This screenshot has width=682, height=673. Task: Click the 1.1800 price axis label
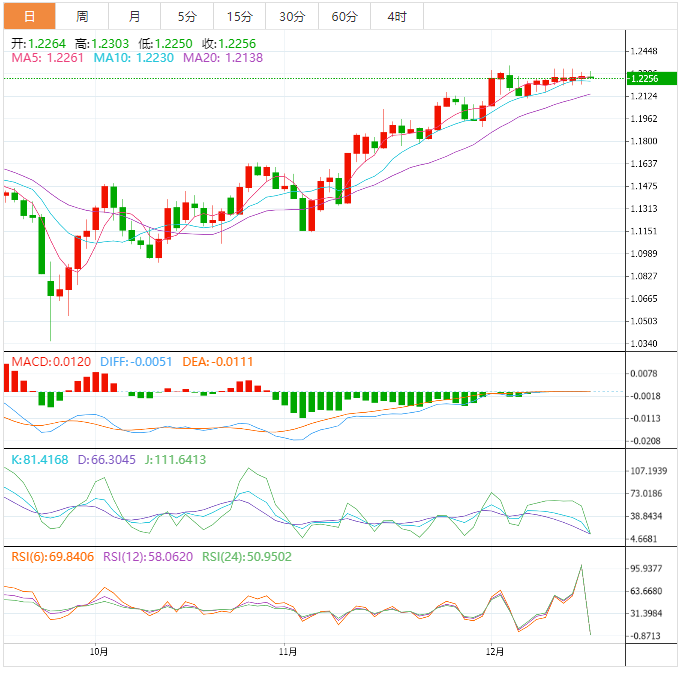click(644, 141)
